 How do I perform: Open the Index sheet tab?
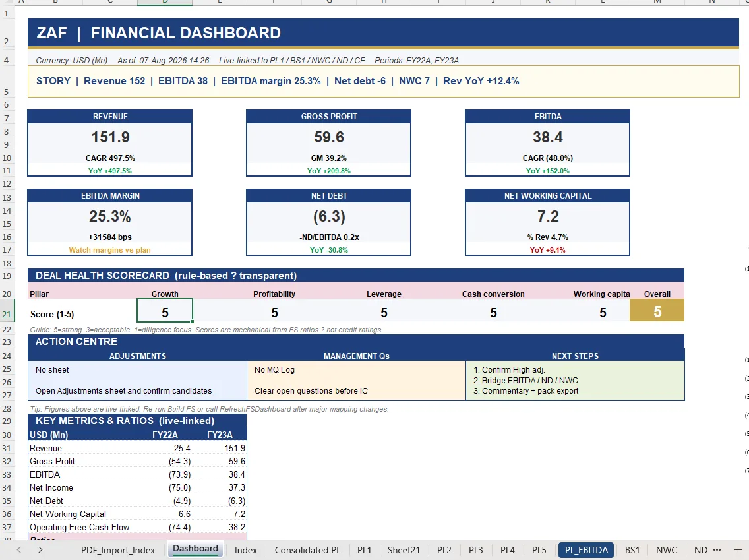(246, 550)
